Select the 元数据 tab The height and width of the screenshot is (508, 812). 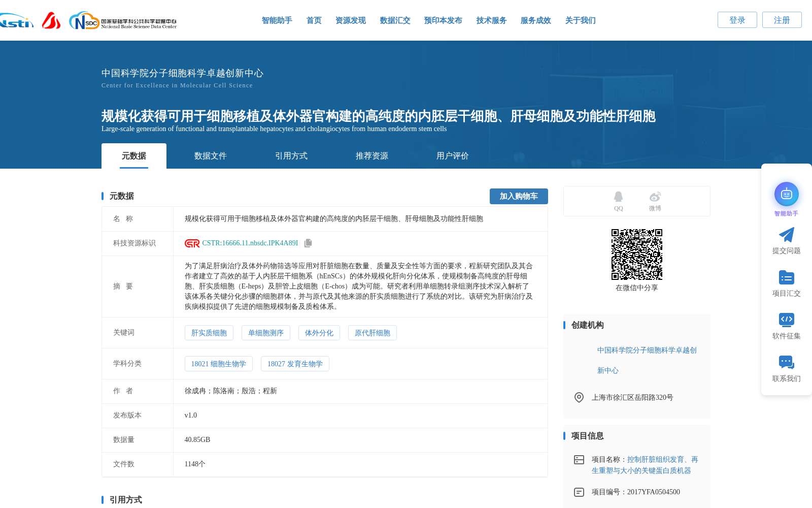134,156
